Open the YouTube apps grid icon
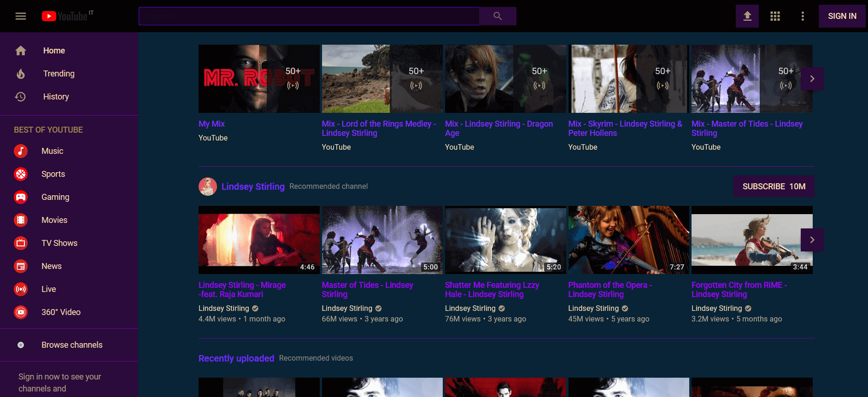Viewport: 868px width, 397px height. coord(775,16)
